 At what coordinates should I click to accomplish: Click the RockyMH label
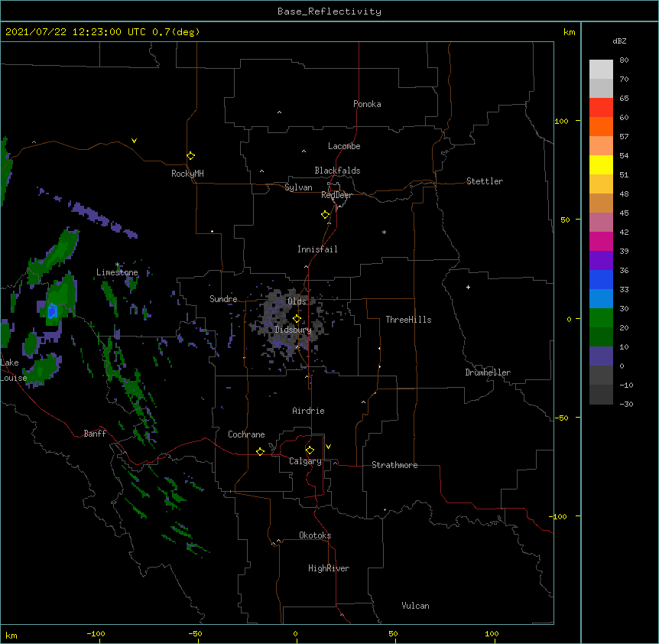(x=187, y=174)
